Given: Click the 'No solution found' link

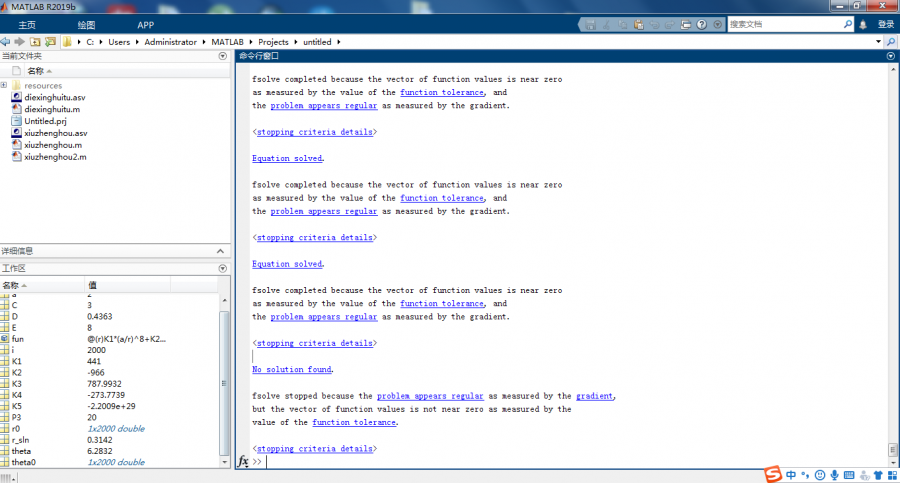Looking at the screenshot, I should coord(292,370).
